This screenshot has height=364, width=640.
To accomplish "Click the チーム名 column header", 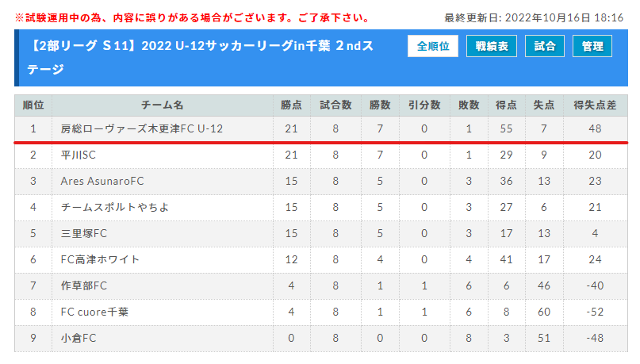I will (x=163, y=105).
